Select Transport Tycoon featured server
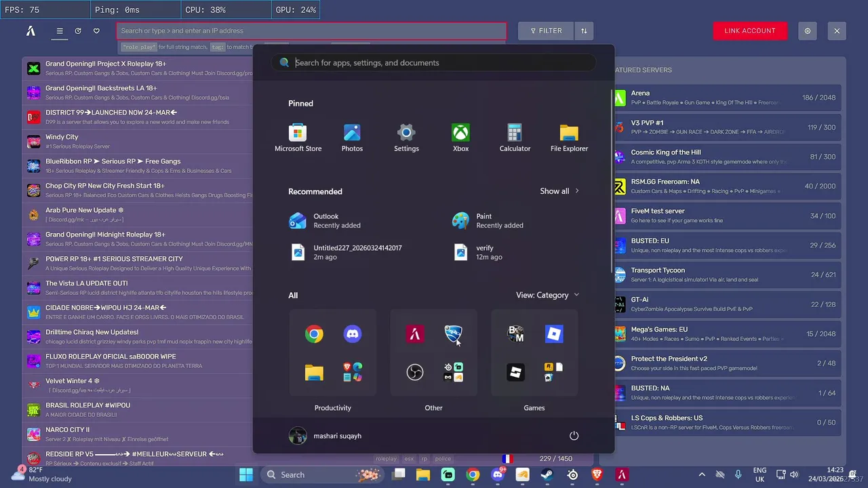 pos(726,274)
